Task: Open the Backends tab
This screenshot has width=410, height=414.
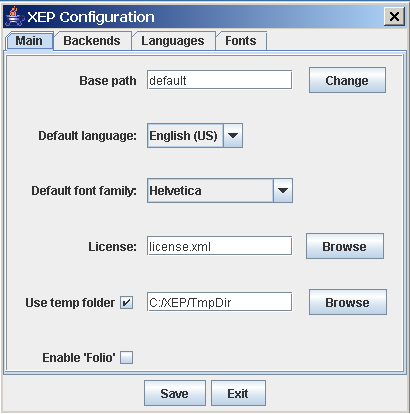Action: tap(92, 41)
